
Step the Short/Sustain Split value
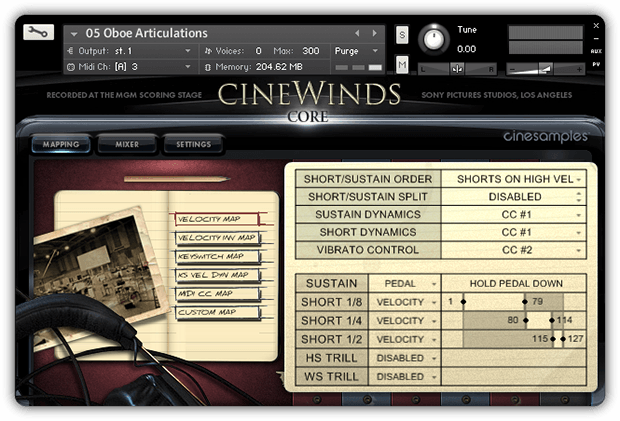coord(579,197)
